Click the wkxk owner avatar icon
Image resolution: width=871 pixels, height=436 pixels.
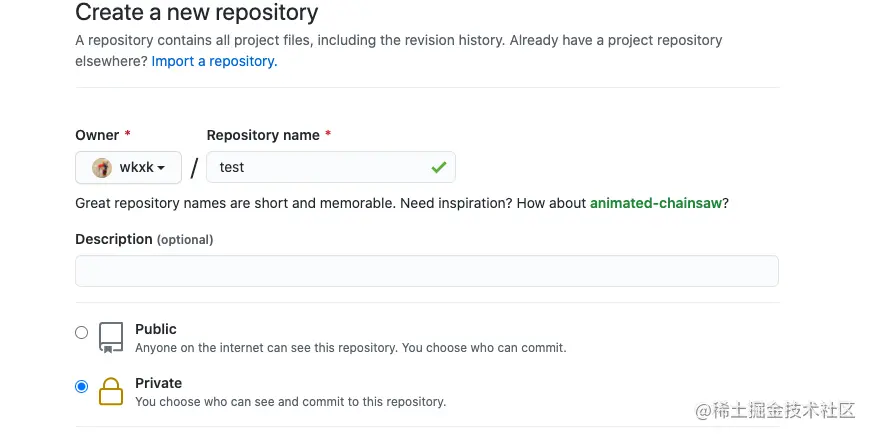102,167
